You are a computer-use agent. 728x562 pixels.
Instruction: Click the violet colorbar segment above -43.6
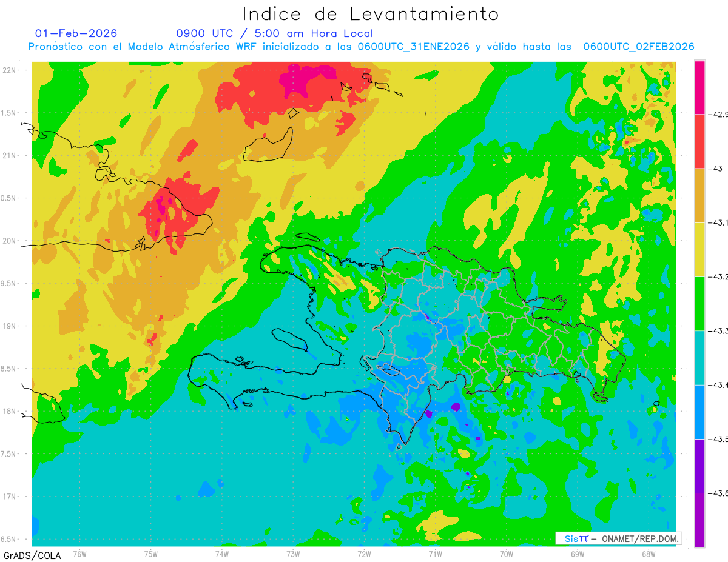[699, 465]
